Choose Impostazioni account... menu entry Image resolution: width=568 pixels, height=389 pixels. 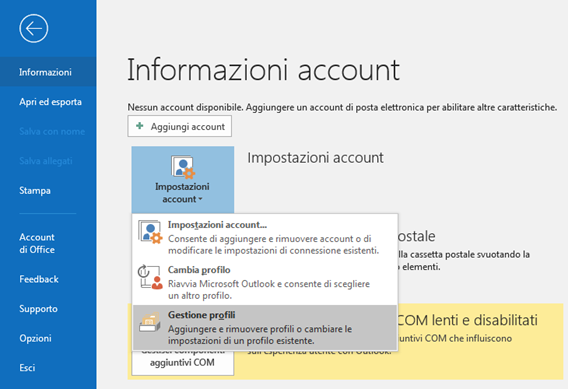[265, 237]
